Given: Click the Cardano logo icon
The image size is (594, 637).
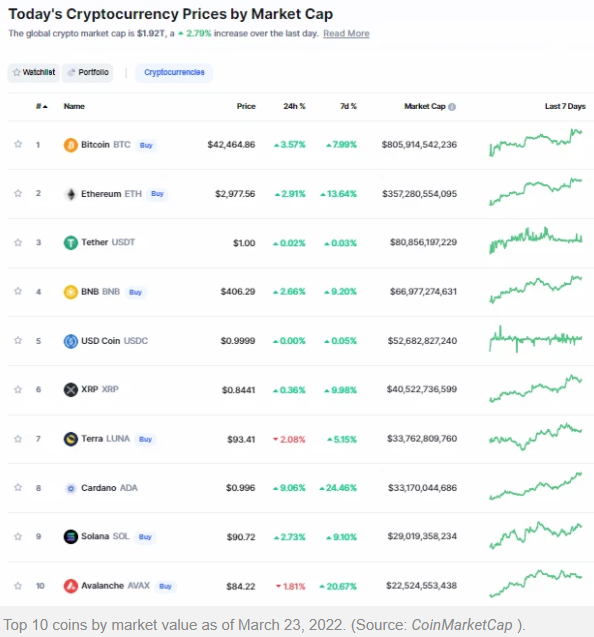Looking at the screenshot, I should pyautogui.click(x=71, y=488).
